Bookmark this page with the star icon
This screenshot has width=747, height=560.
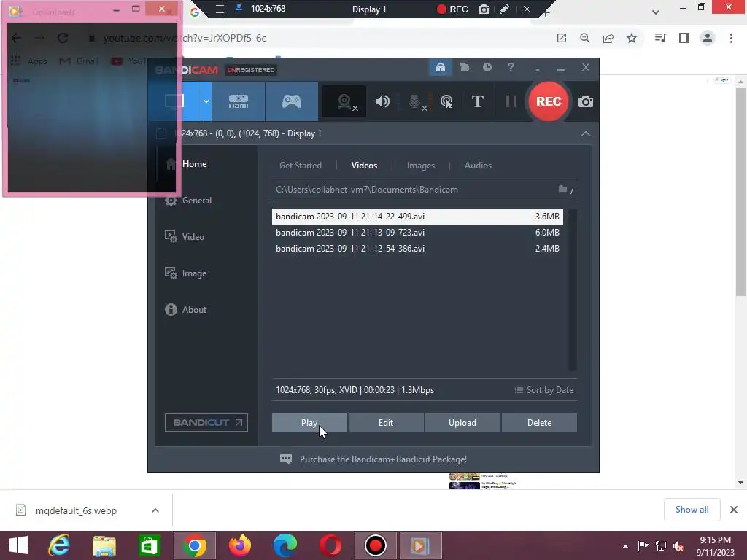[x=632, y=38]
